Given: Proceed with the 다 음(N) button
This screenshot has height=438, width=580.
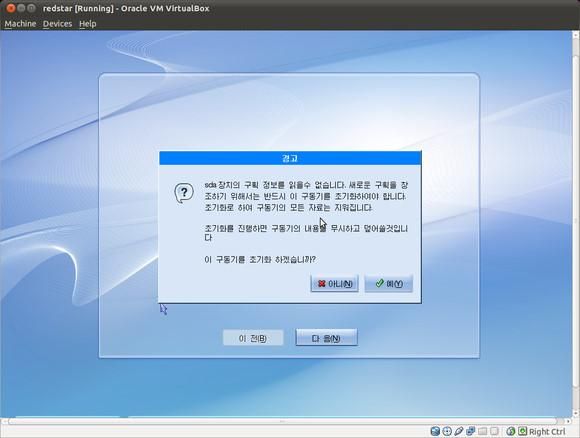Looking at the screenshot, I should 327,338.
